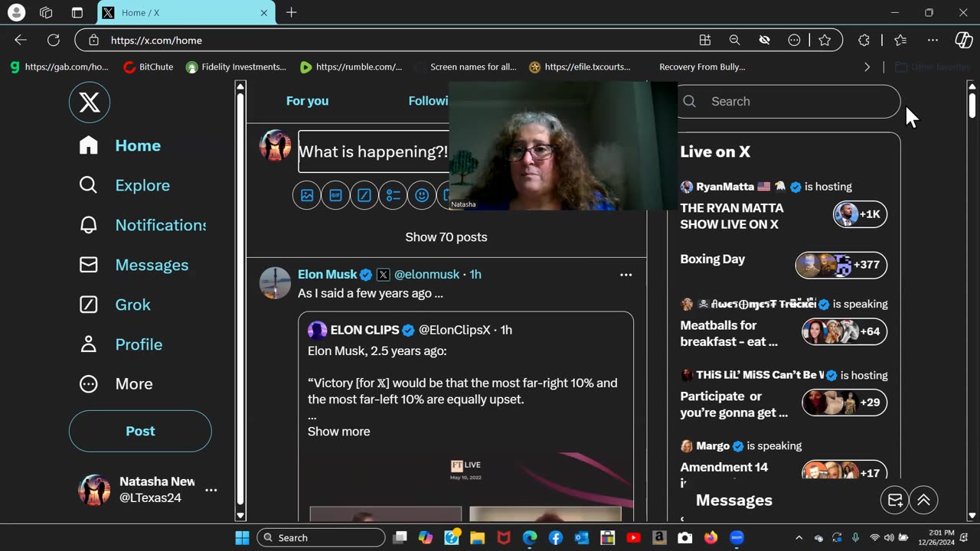Go to Home in the sidebar
The width and height of the screenshot is (980, 551).
tap(120, 145)
